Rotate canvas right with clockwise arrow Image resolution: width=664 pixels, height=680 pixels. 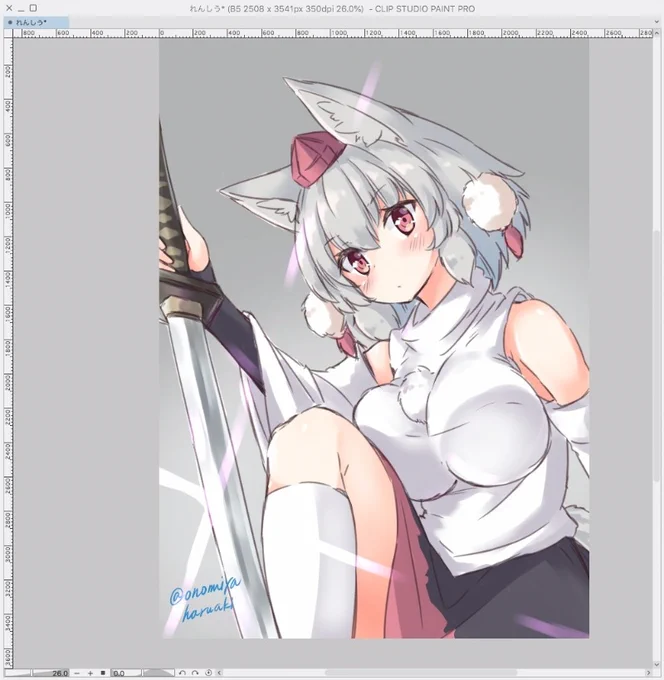point(195,673)
